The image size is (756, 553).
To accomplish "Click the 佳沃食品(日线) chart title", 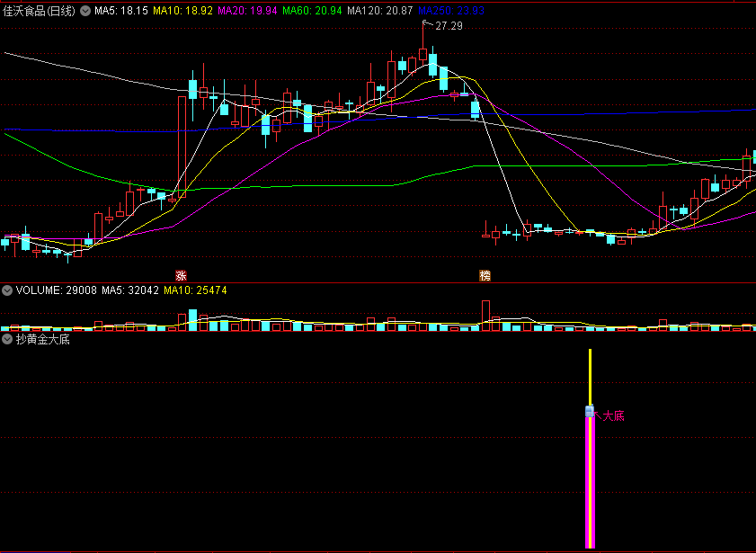I will click(x=39, y=11).
